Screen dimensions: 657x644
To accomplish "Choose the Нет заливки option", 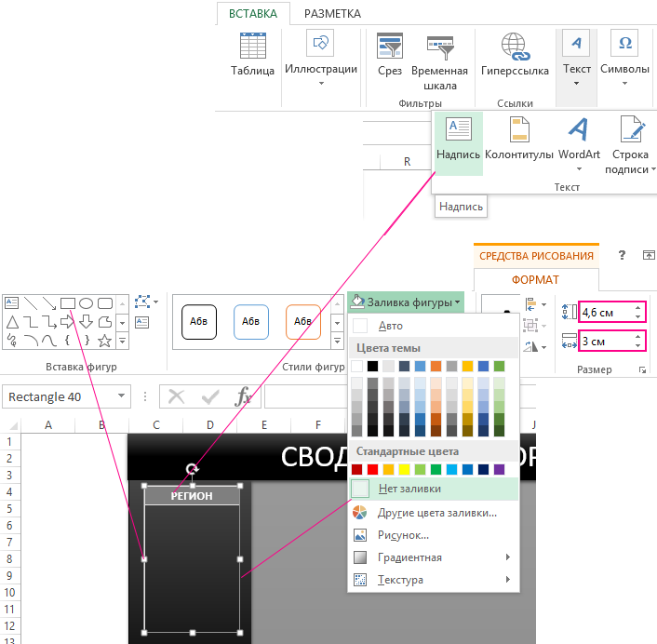I will click(409, 488).
